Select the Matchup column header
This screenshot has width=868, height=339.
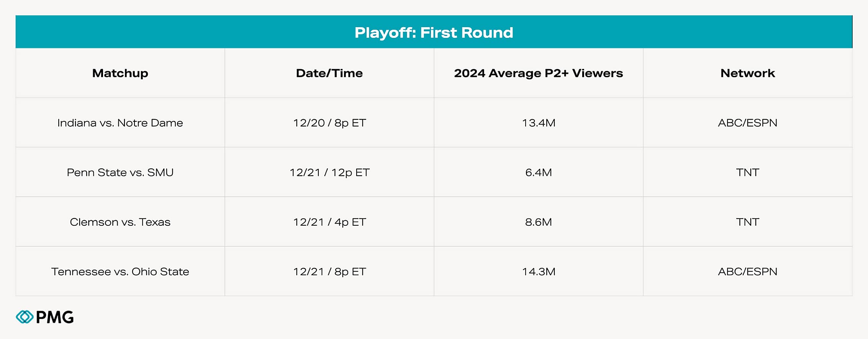(x=120, y=73)
